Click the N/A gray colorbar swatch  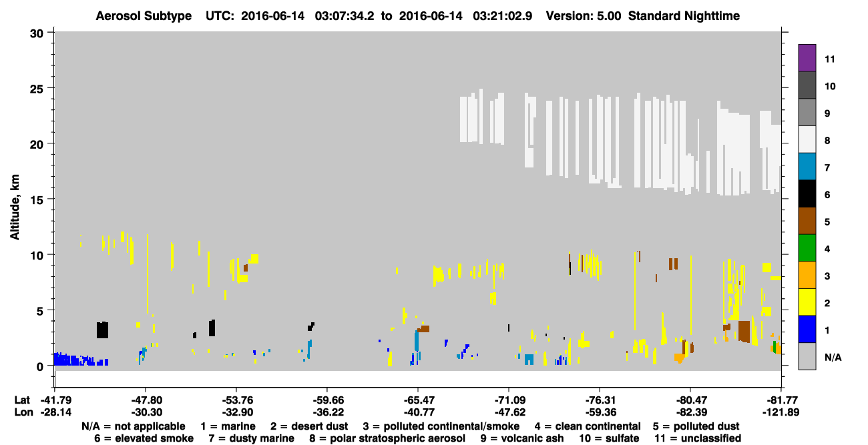tap(807, 356)
